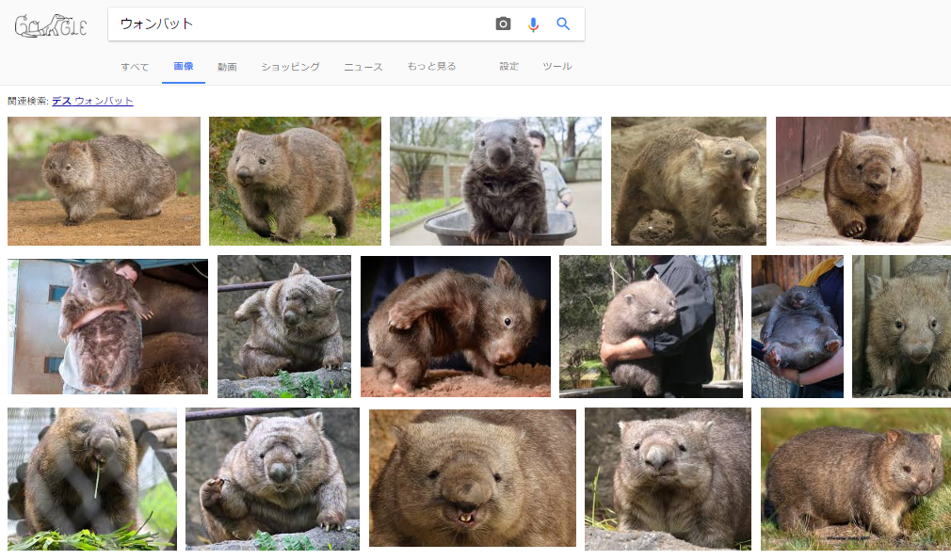
Task: Switch to the すべて tab
Action: click(135, 67)
